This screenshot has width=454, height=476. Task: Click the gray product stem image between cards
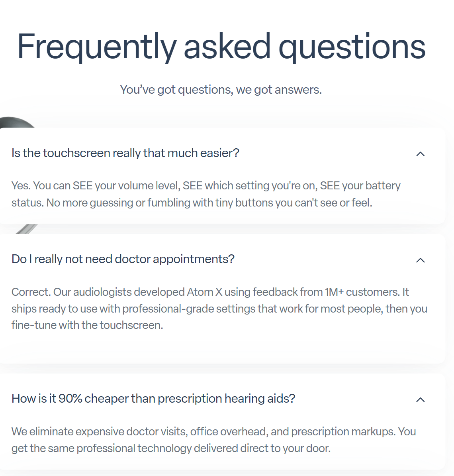tap(27, 229)
